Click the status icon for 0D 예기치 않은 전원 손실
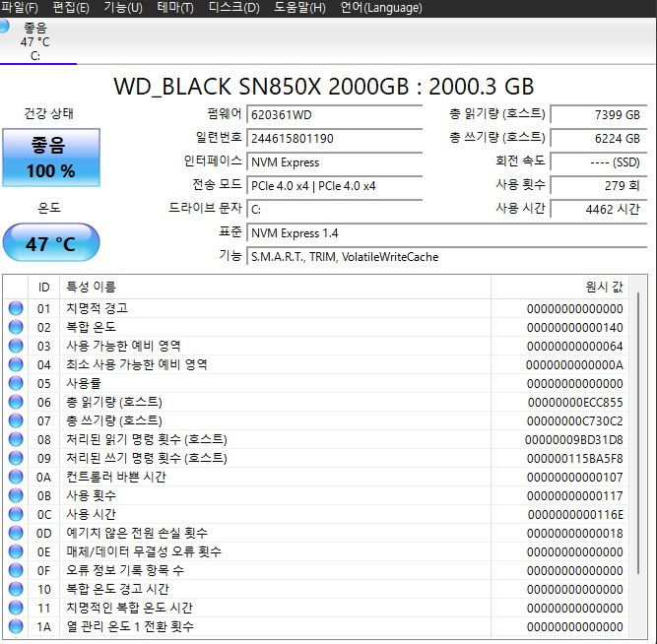657x644 pixels. [16, 533]
